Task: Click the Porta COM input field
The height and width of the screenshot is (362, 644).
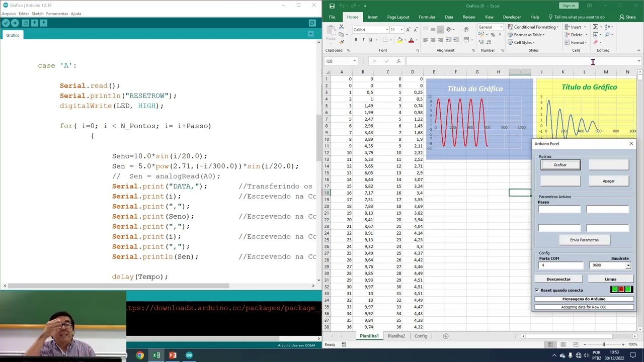Action: [x=560, y=265]
